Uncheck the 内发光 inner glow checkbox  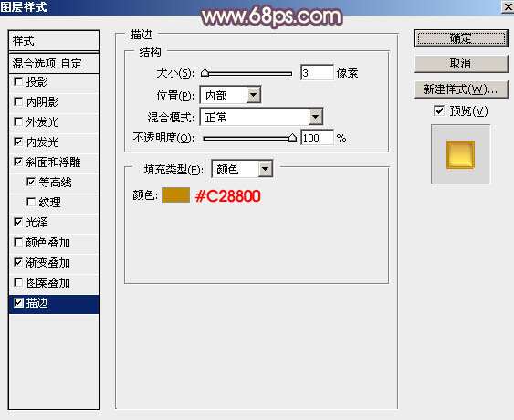[18, 142]
